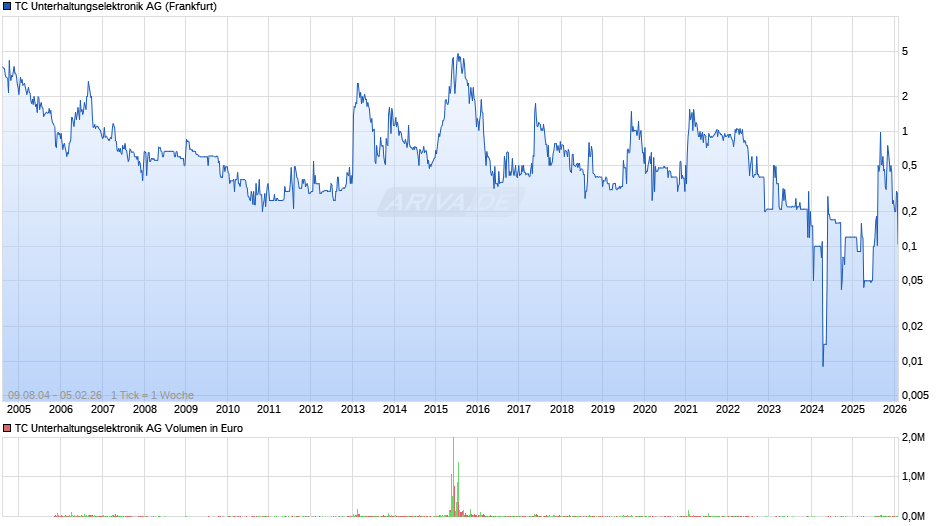Select year 2024 on the time axis
This screenshot has width=940, height=526.
point(812,409)
